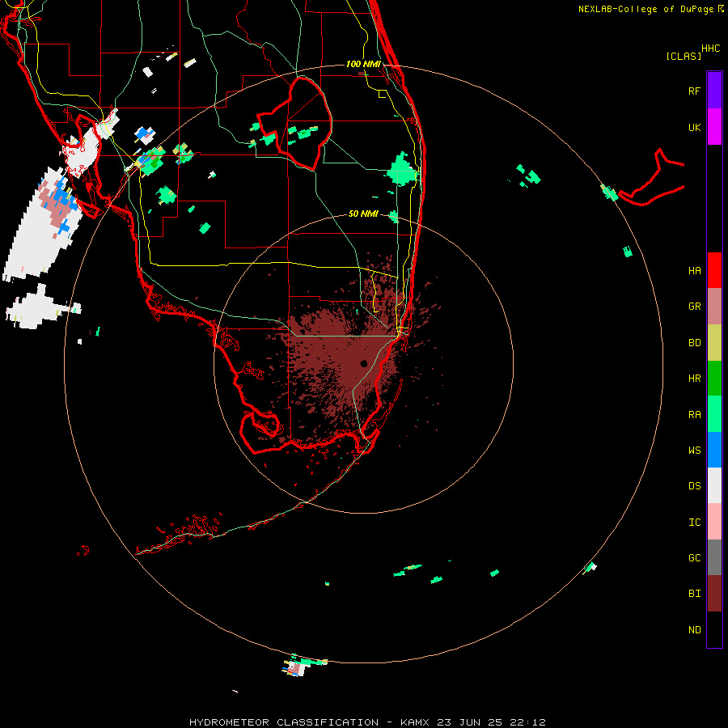Click the HYDROMETEOR CLASSIFICATION title text
This screenshot has height=728, width=728.
pos(284,722)
